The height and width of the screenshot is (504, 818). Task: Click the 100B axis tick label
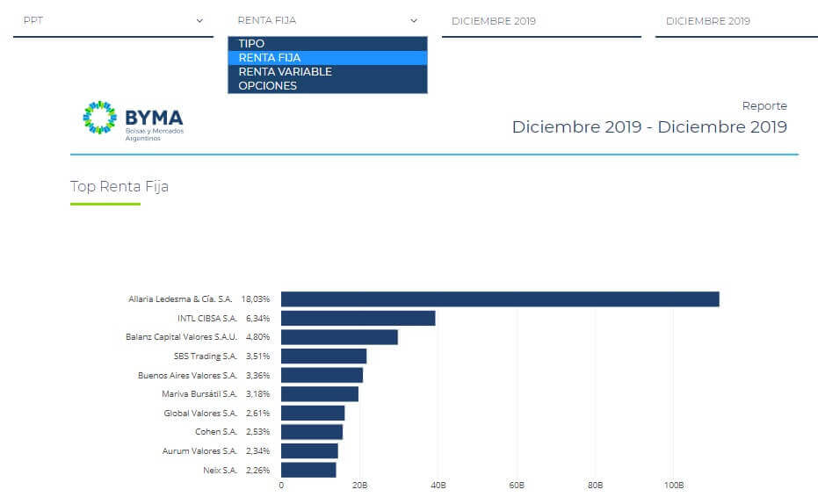tap(674, 486)
